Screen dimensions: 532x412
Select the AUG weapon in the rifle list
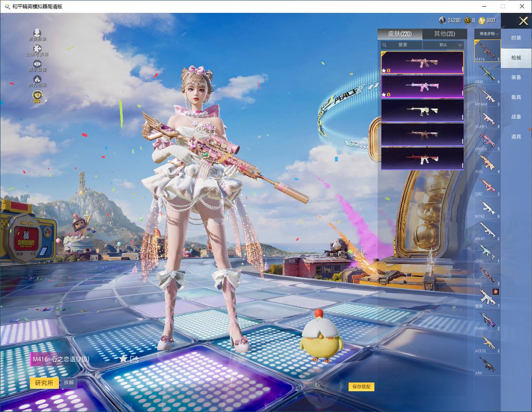click(x=487, y=163)
